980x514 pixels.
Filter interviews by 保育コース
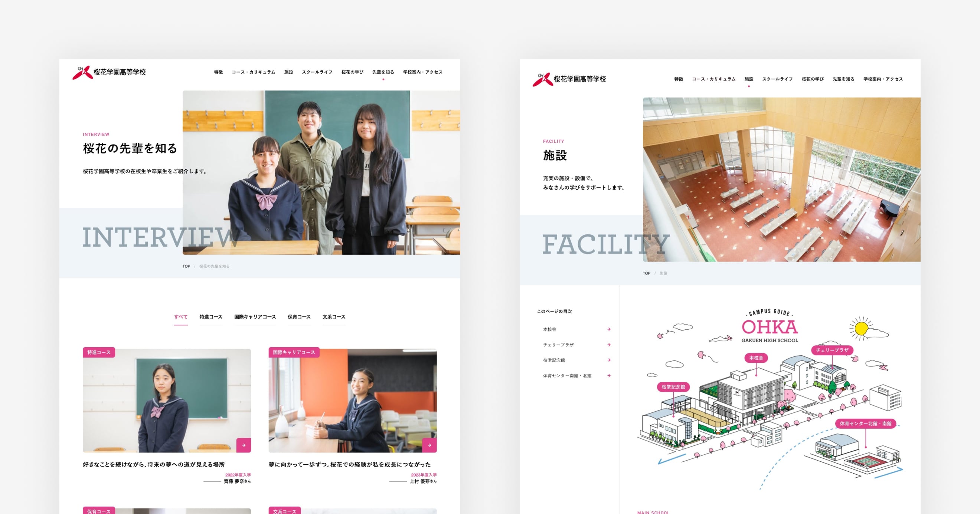[x=299, y=317]
